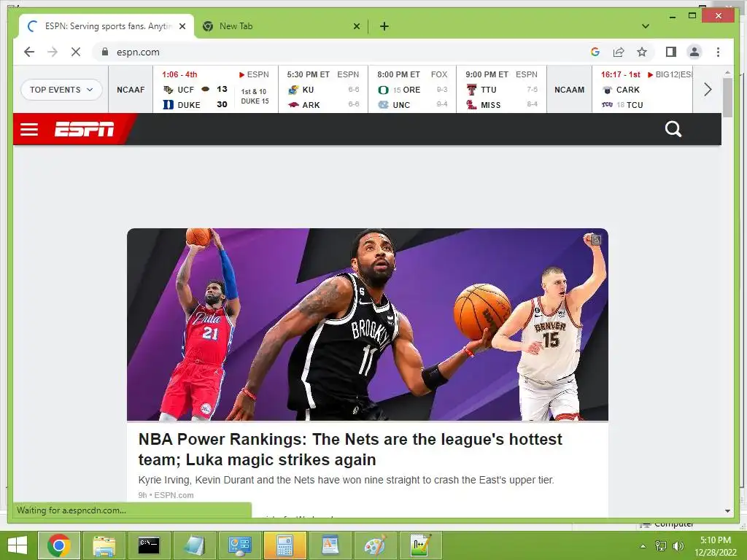Open the UCF vs DUKE game
The image size is (747, 560).
point(215,90)
